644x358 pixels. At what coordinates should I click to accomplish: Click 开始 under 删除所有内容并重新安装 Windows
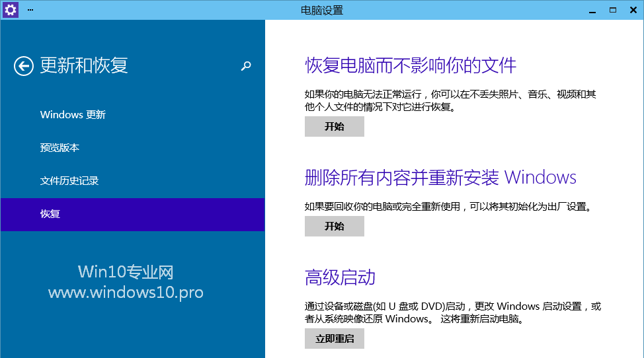click(335, 226)
